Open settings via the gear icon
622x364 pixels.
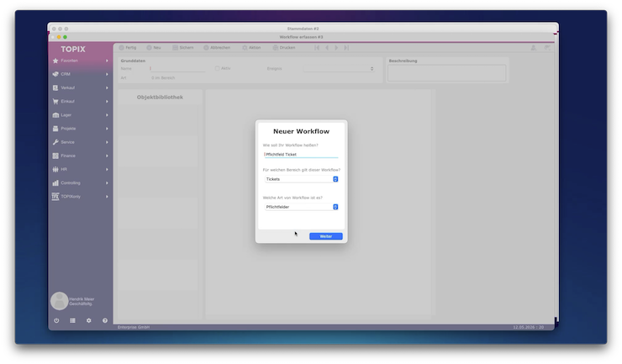click(x=89, y=320)
